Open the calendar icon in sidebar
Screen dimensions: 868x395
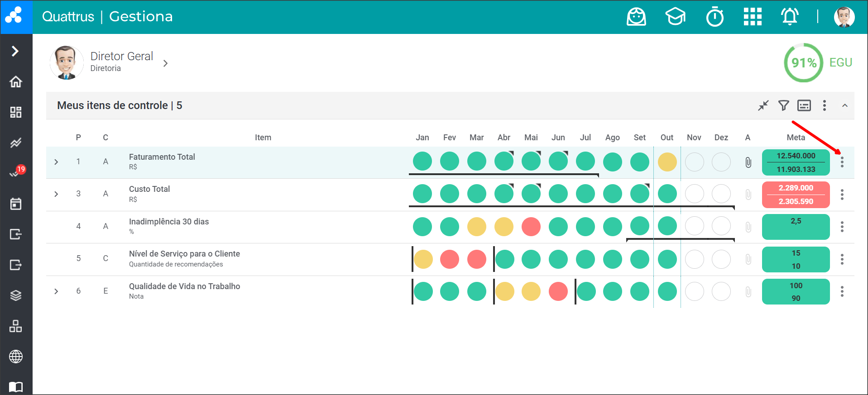pyautogui.click(x=16, y=204)
